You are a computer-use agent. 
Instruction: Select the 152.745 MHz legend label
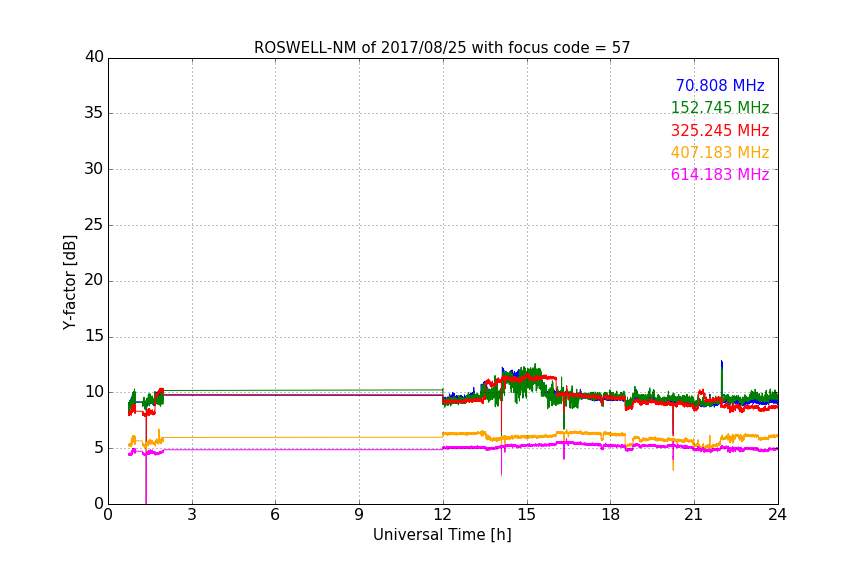(x=720, y=107)
